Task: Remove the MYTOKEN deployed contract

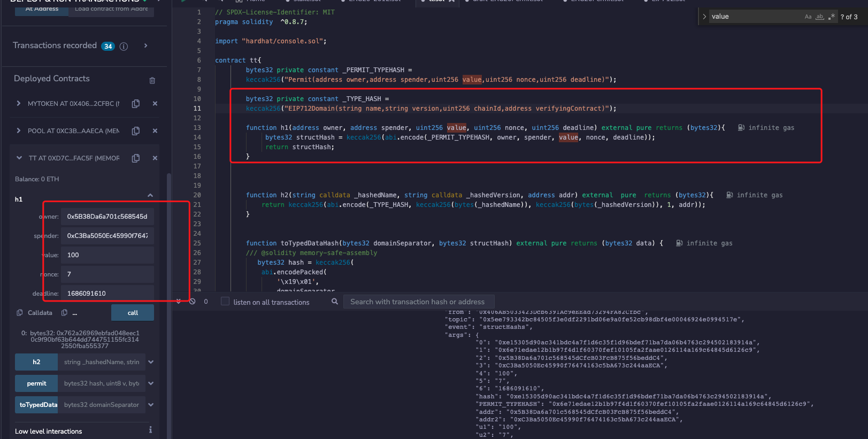Action: coord(155,104)
